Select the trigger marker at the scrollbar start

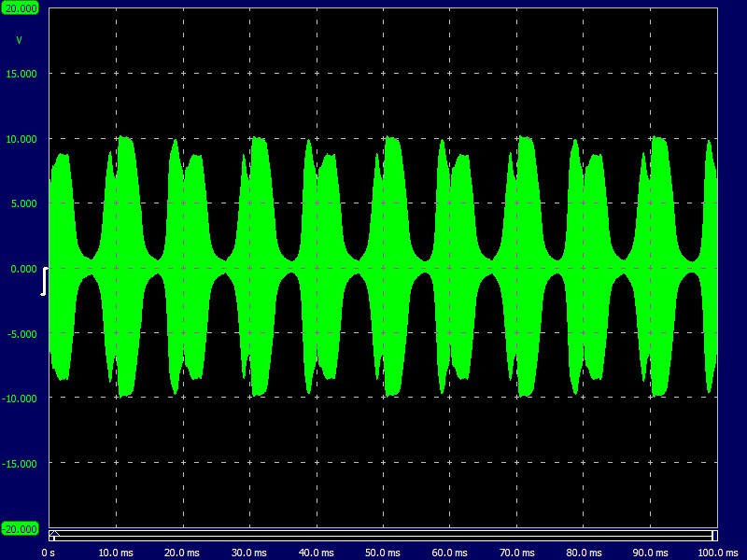pyautogui.click(x=54, y=534)
